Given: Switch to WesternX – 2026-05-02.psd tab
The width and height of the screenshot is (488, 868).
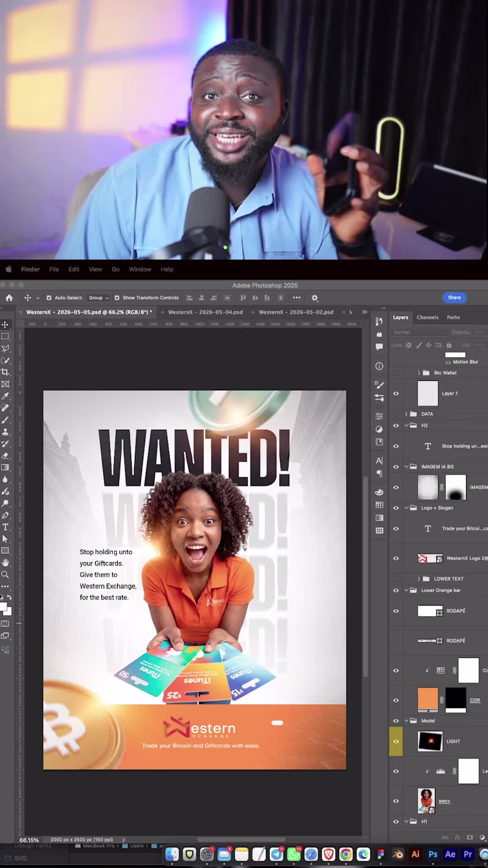Looking at the screenshot, I should pos(296,312).
